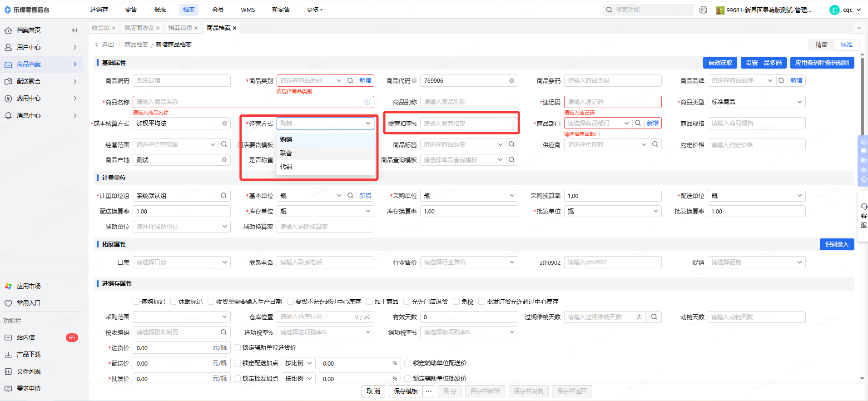Viewport: 868px width, 401px height.
Task: Open the 会员 top menu
Action: click(218, 10)
